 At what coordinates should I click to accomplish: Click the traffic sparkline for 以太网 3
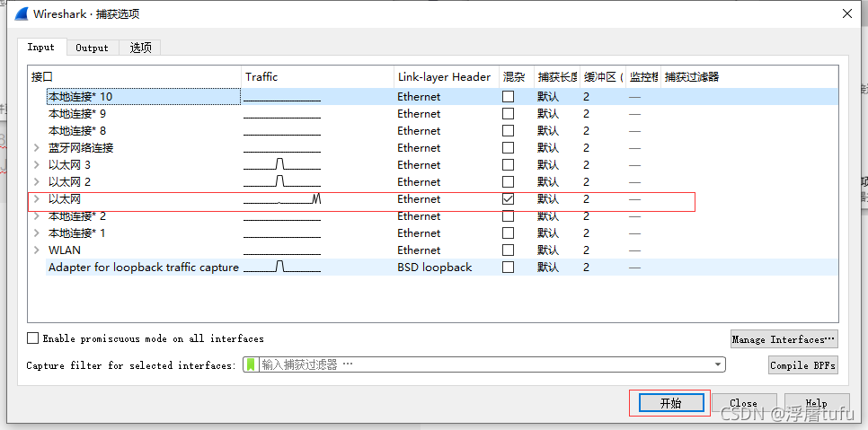pos(281,165)
